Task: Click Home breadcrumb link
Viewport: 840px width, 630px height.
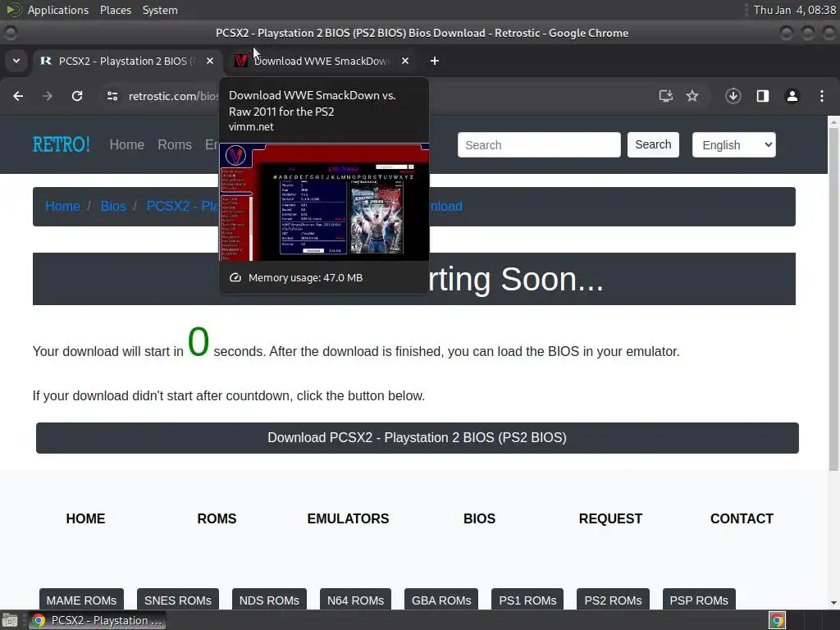Action: click(62, 206)
